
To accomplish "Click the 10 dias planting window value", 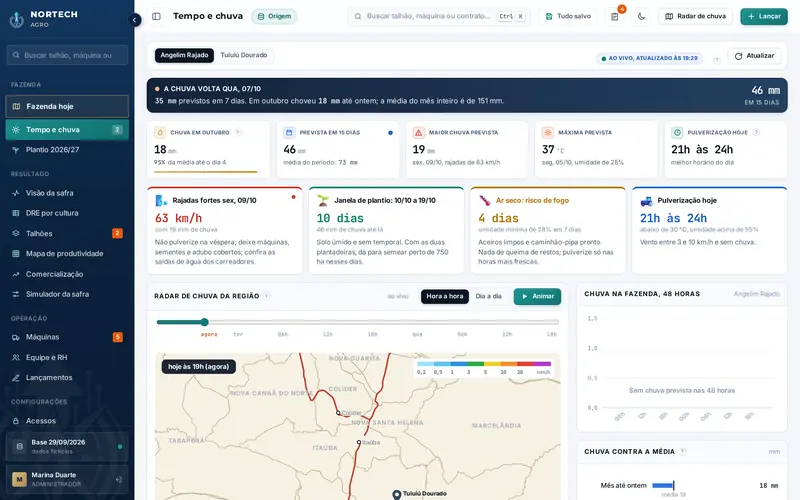I will click(340, 218).
